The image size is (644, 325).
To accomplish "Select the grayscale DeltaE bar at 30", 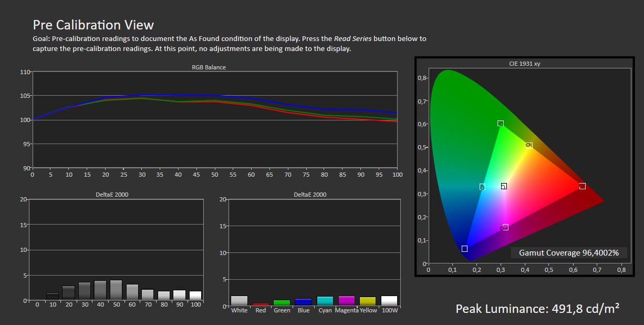I will (x=85, y=291).
